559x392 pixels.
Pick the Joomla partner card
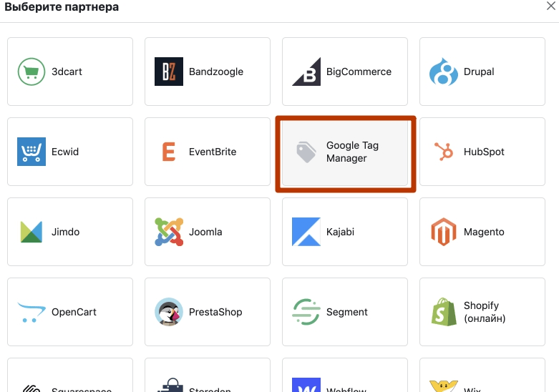(208, 232)
